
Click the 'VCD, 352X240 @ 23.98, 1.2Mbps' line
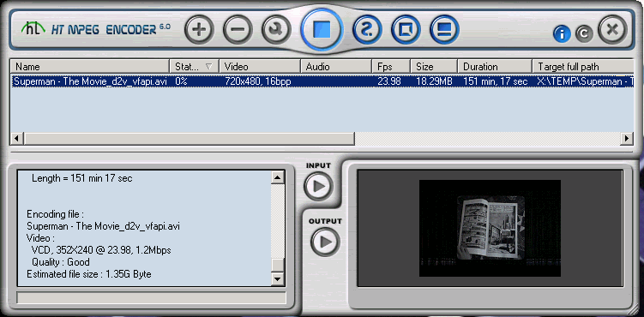click(101, 250)
